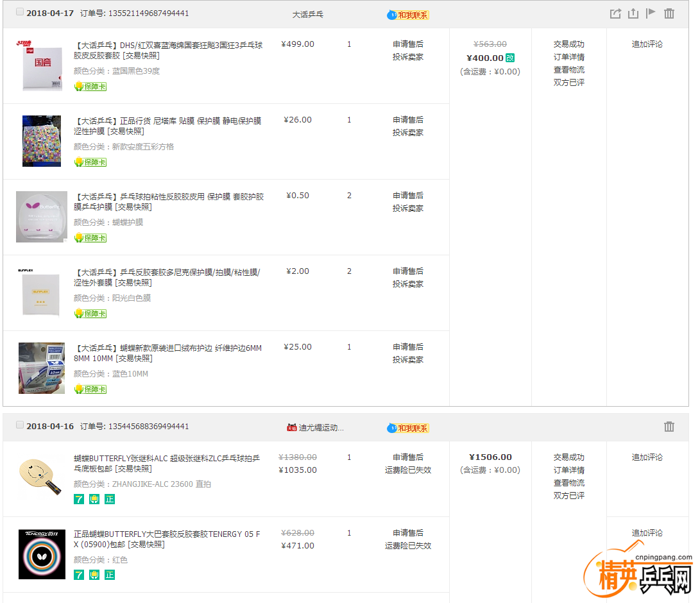Open the black TENERGY 05 FX thumbnail
Image resolution: width=700 pixels, height=603 pixels.
[x=42, y=554]
